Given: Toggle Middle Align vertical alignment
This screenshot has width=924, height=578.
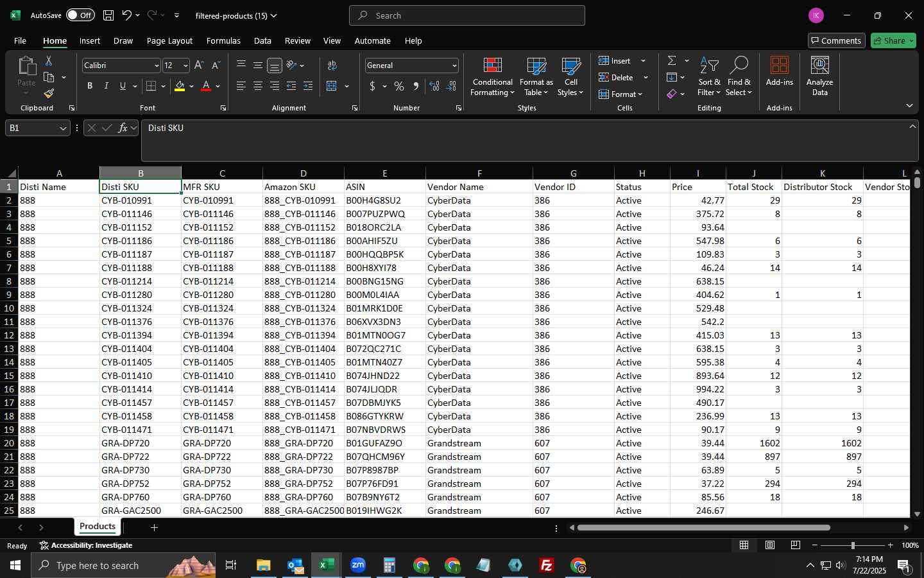Looking at the screenshot, I should click(x=257, y=65).
